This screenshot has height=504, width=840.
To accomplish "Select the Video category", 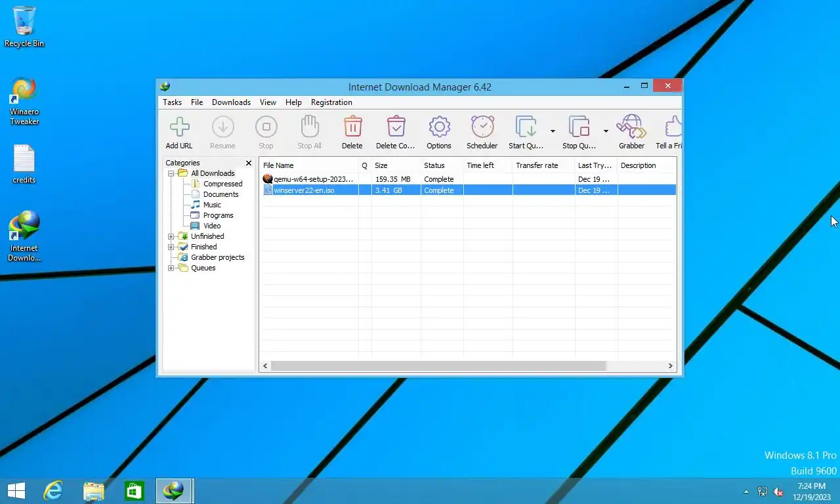I will click(212, 226).
